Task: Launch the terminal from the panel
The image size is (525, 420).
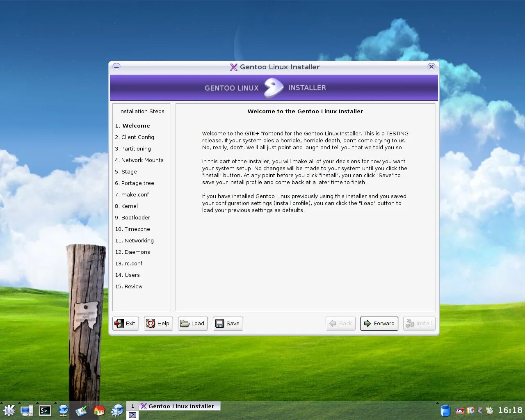Action: point(45,411)
